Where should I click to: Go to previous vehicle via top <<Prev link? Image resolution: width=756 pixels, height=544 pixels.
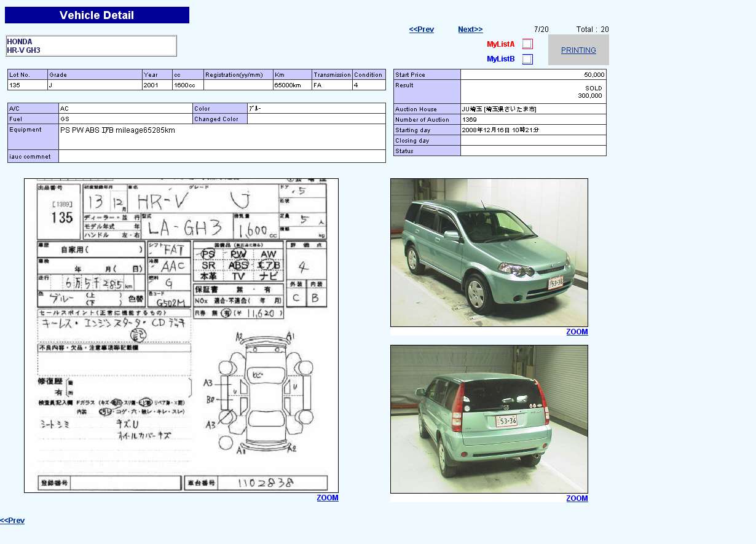click(x=422, y=30)
